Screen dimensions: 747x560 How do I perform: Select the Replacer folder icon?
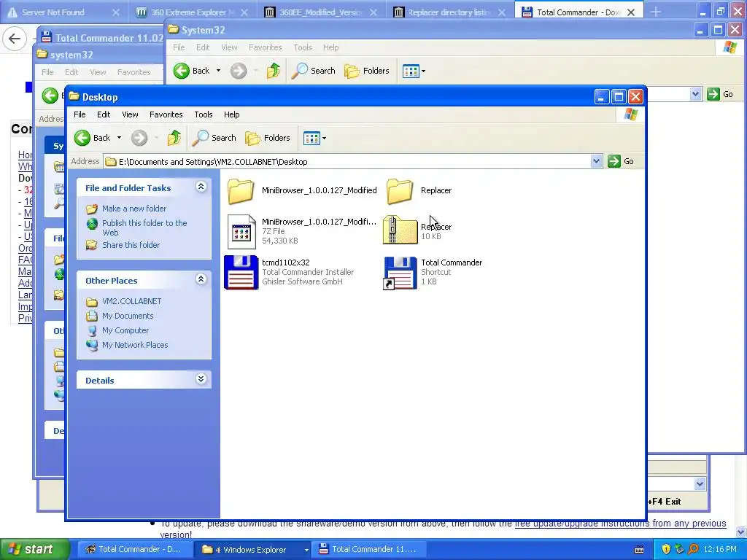pyautogui.click(x=400, y=191)
